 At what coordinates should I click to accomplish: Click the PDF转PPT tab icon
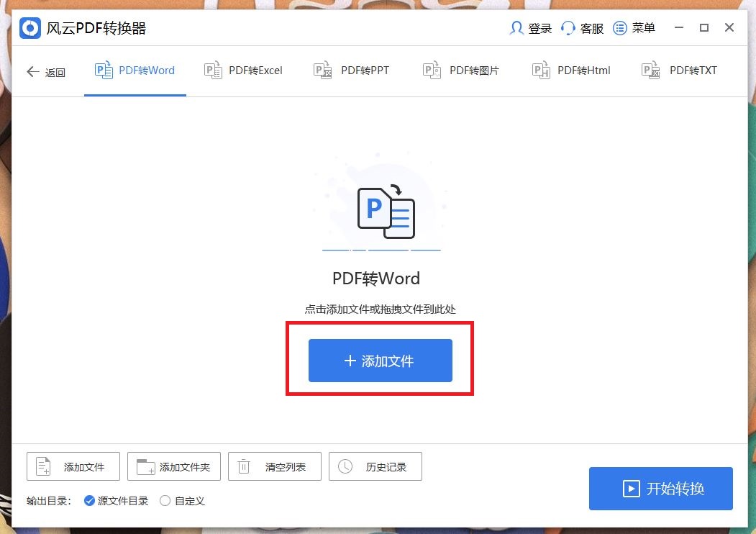point(322,71)
